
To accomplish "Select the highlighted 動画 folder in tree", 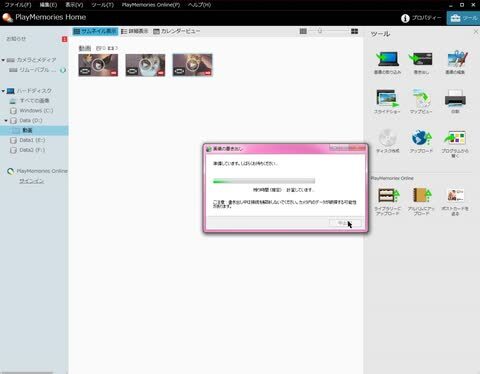I will click(34, 130).
